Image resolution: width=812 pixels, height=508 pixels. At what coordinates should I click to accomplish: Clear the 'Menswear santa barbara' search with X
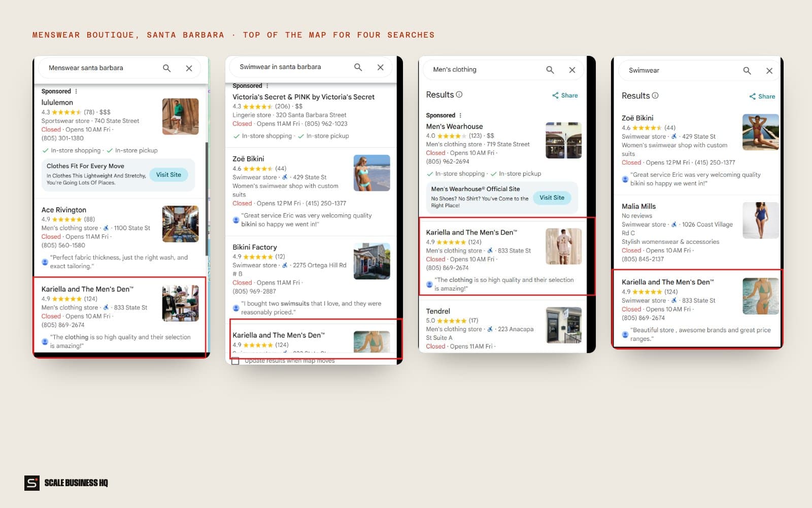click(189, 68)
